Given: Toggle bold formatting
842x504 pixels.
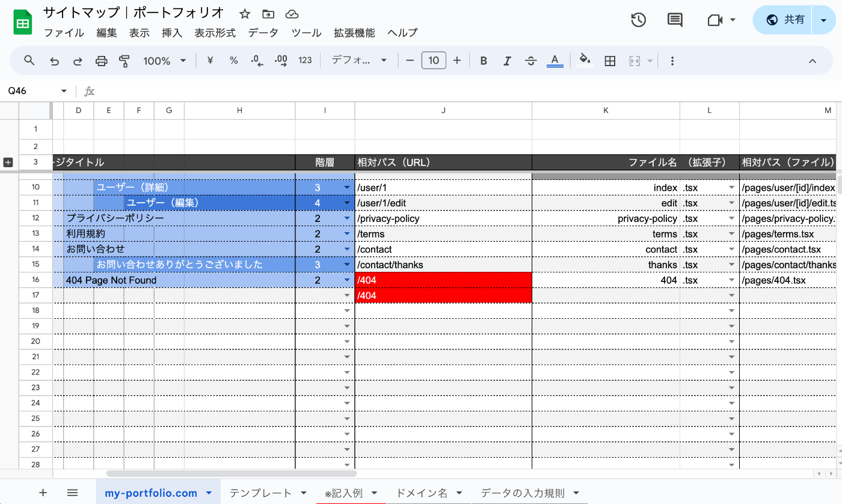Looking at the screenshot, I should point(484,61).
